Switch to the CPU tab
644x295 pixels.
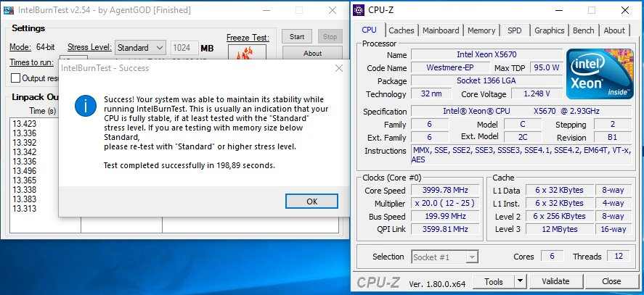[369, 30]
